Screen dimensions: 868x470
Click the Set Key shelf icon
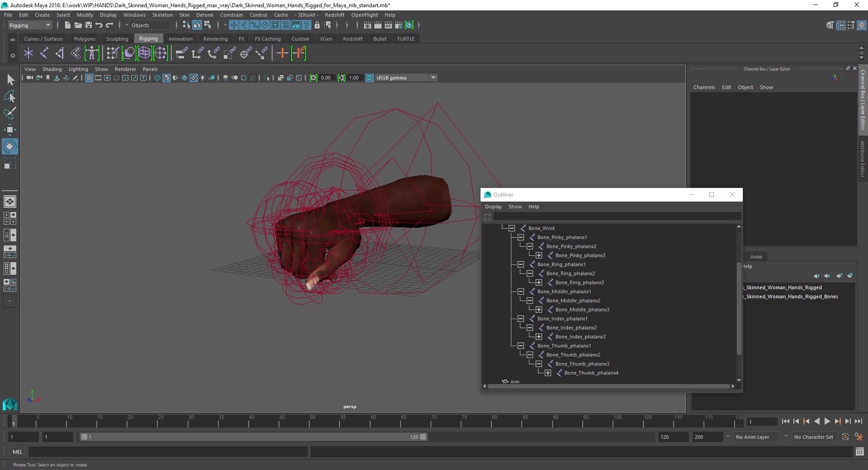pos(283,53)
